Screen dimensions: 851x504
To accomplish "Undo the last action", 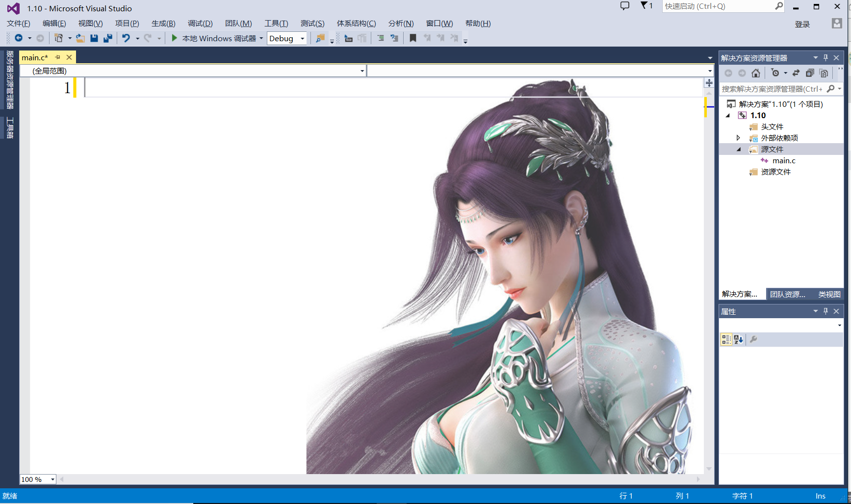I will [x=126, y=38].
